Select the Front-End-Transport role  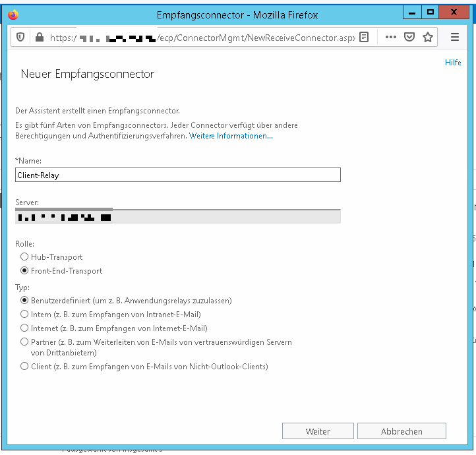(x=24, y=271)
